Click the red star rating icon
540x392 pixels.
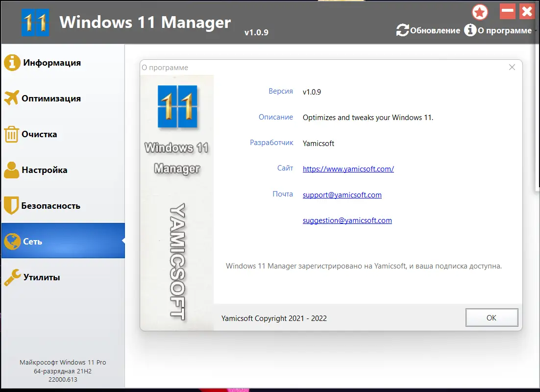point(479,11)
